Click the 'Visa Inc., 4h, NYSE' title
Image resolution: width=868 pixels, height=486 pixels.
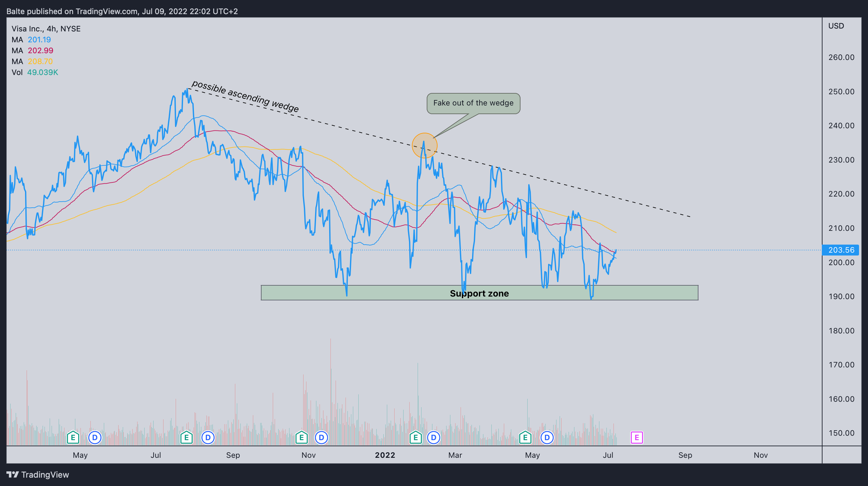coord(46,29)
